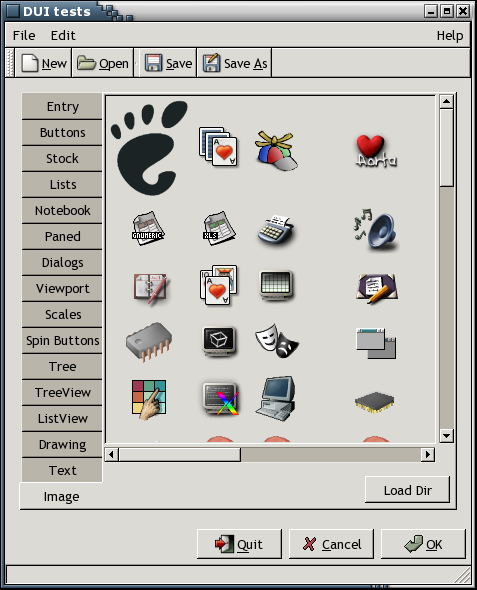Select the XLS spreadsheet document icon
Screen dimensions: 477x590
pyautogui.click(x=219, y=228)
